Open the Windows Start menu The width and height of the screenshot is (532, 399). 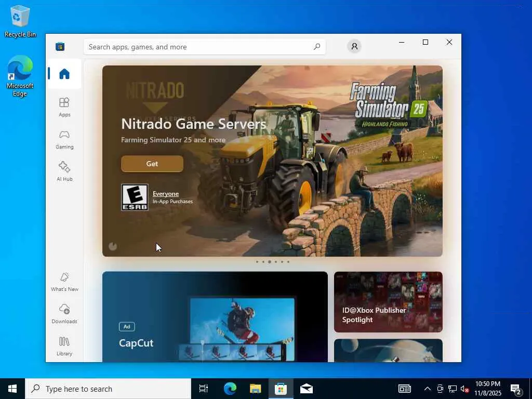tap(12, 389)
